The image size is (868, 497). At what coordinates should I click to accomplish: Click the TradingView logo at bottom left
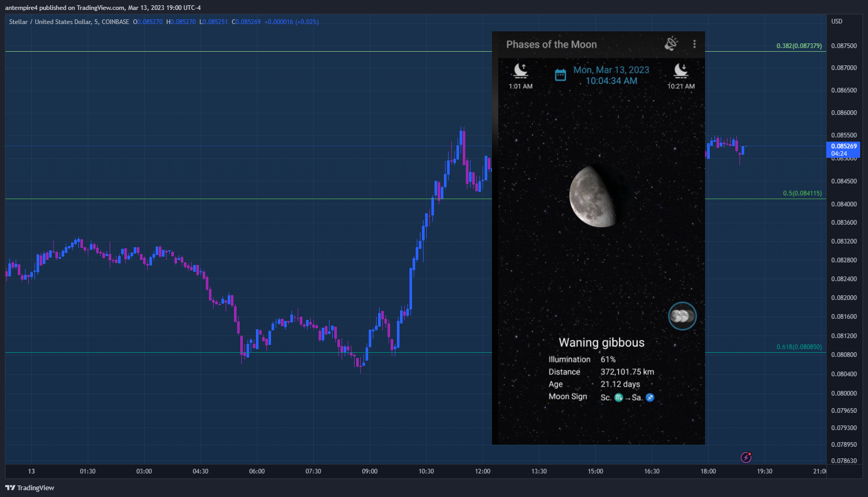[x=30, y=488]
